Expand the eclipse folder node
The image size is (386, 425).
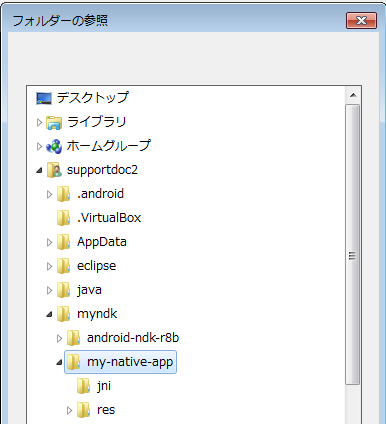point(49,266)
